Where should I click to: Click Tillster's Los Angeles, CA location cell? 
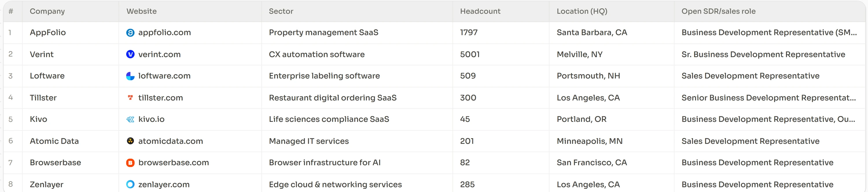(x=612, y=98)
